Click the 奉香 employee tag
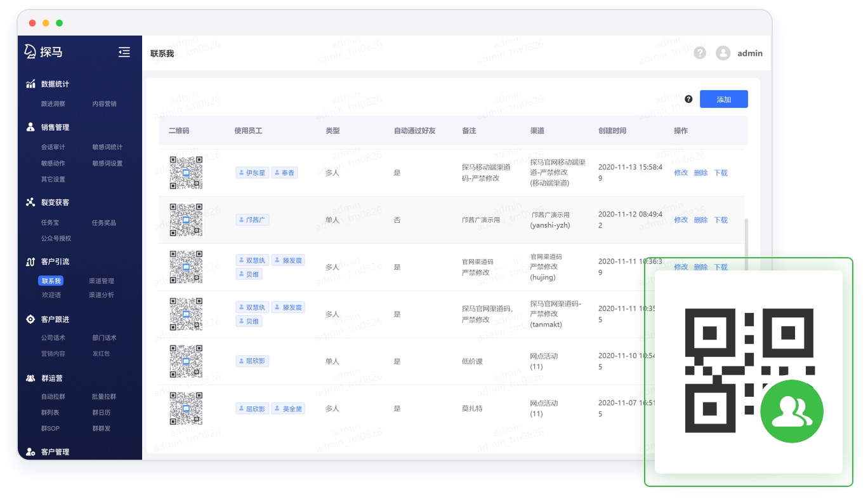The image size is (868, 499). tap(285, 173)
